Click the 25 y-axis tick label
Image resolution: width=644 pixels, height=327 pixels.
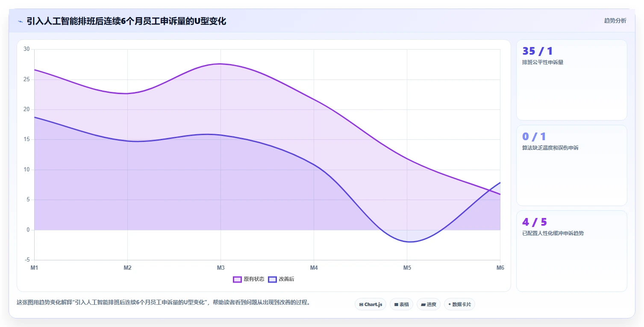tap(26, 80)
